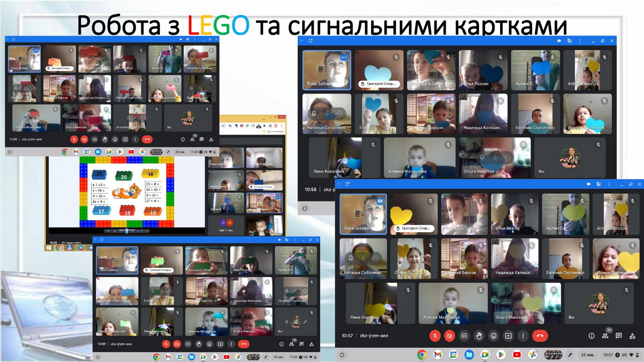This screenshot has width=644, height=362.
Task: Open tile options on Тома Забіяка in 10:58 window
Action: pyautogui.click(x=343, y=57)
